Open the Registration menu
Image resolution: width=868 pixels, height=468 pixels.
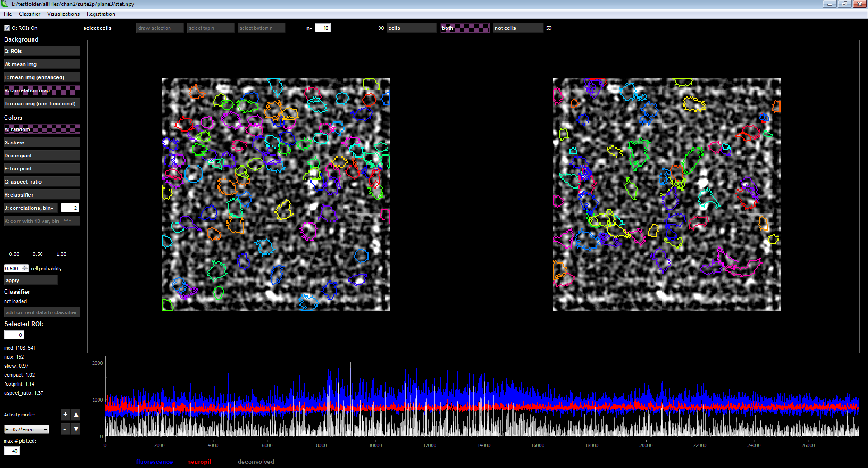[100, 14]
